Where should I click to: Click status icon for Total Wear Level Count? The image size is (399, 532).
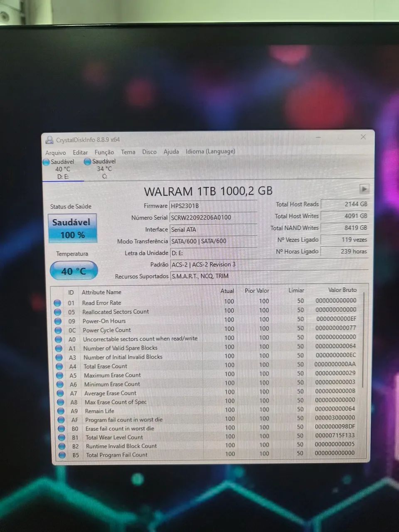(62, 437)
